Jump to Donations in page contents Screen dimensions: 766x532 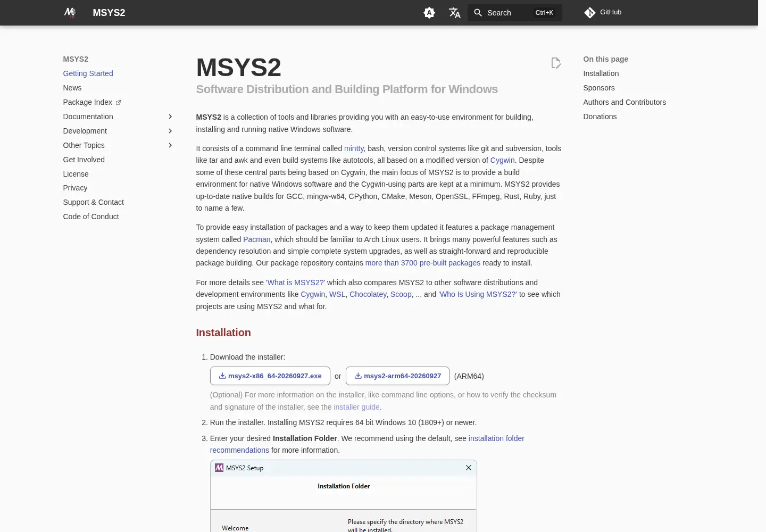click(x=600, y=117)
